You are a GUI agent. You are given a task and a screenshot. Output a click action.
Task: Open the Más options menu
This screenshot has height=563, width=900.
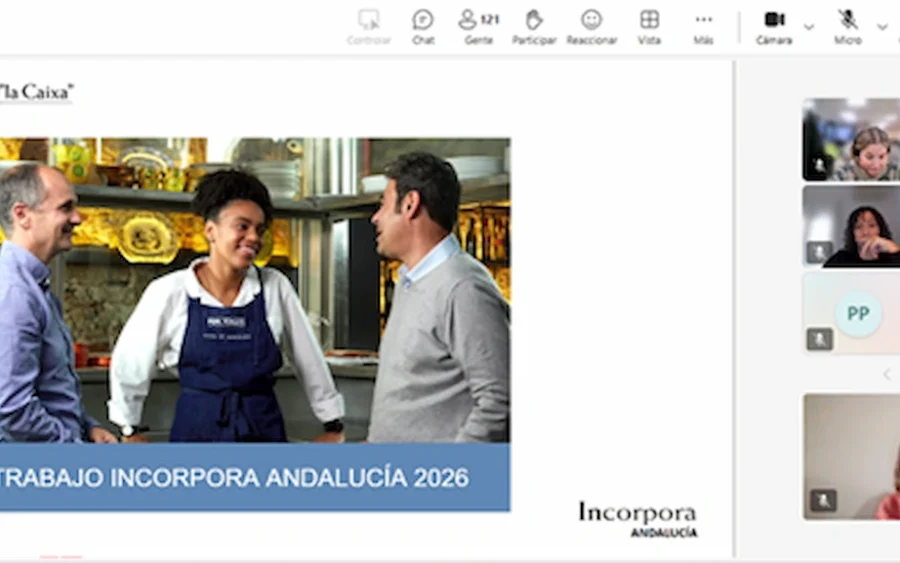[704, 26]
